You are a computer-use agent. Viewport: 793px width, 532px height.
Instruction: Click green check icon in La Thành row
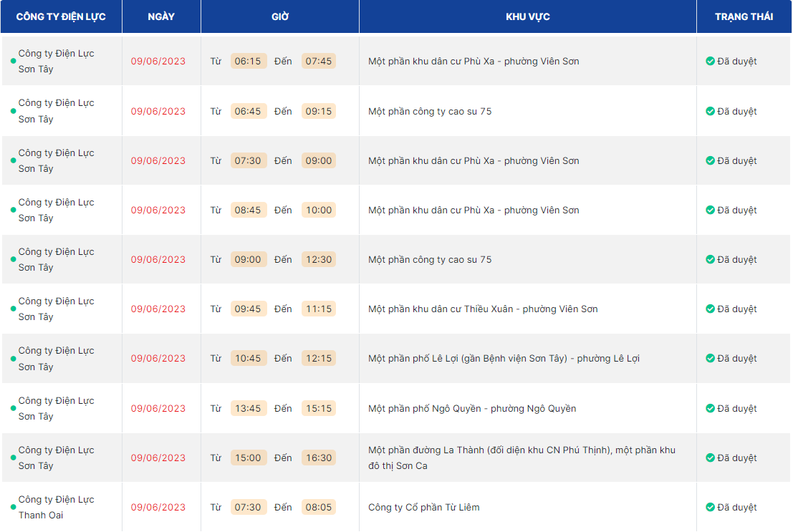(710, 458)
